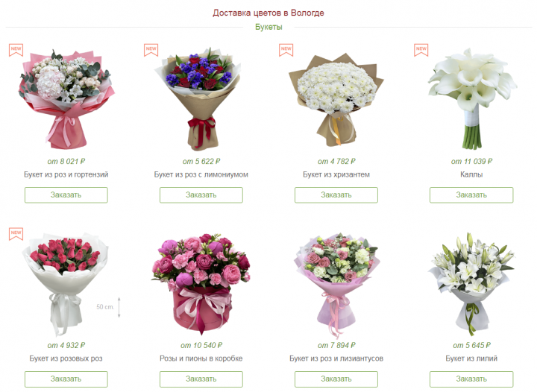Click NEW badge on roses with limonium bouquet

click(x=151, y=50)
